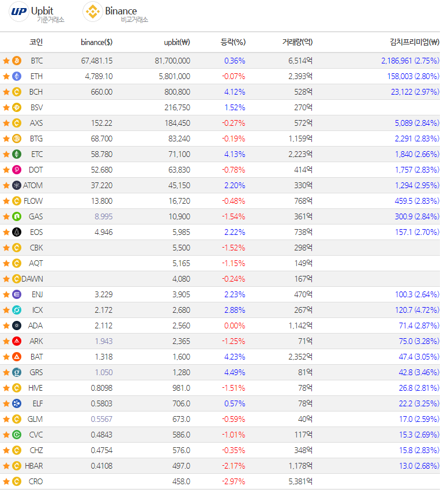This screenshot has height=490, width=448.
Task: Select the Binance 비교거래소 label
Action: point(134,20)
